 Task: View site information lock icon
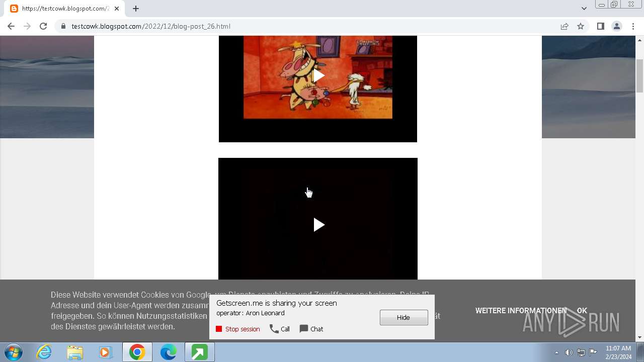point(63,26)
